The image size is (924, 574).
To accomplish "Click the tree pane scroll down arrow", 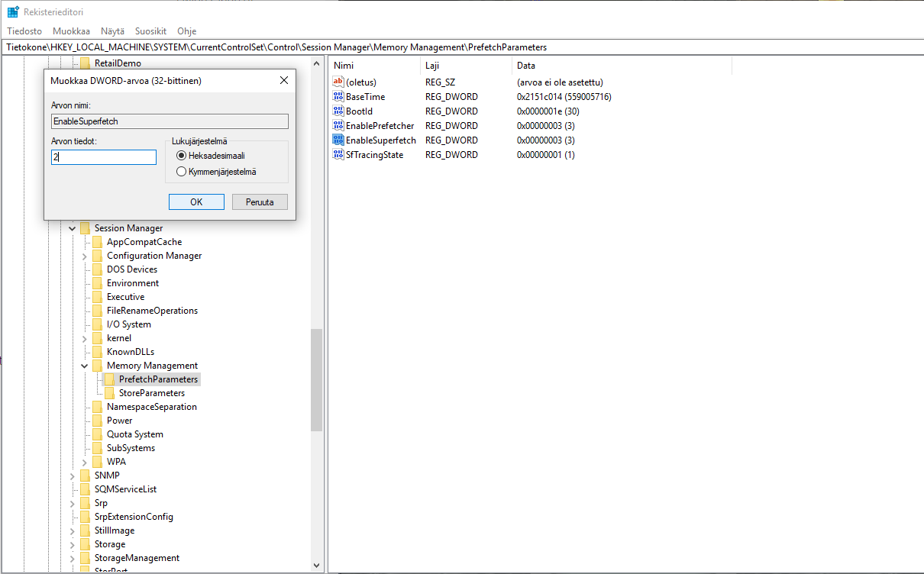I will click(x=317, y=566).
